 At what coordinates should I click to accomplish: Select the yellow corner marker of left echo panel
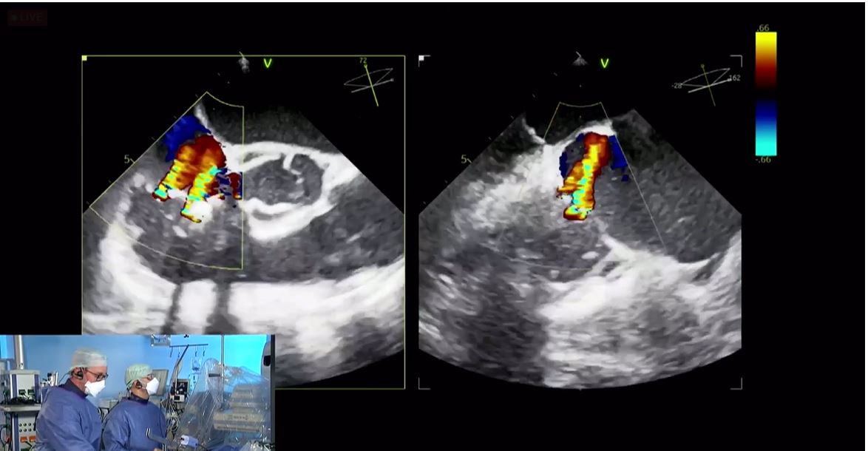85,58
